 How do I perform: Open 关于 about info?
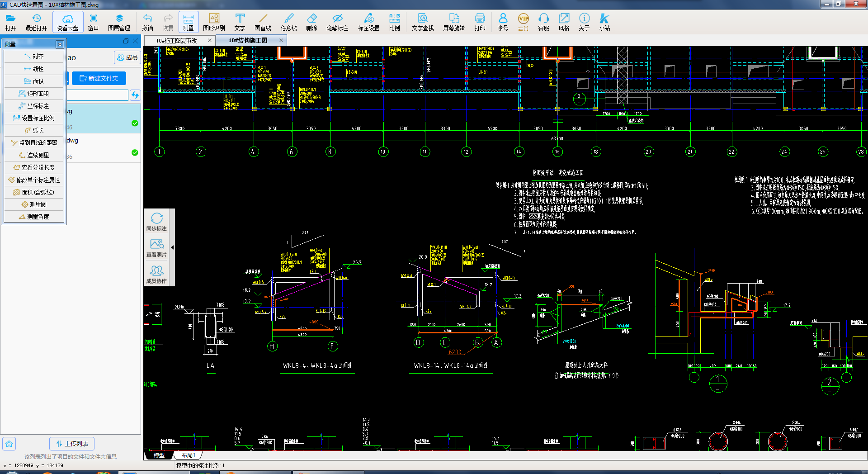tap(584, 22)
